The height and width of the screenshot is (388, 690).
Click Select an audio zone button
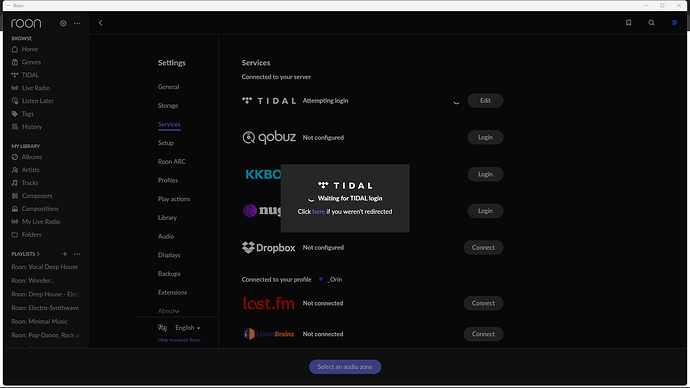point(345,367)
